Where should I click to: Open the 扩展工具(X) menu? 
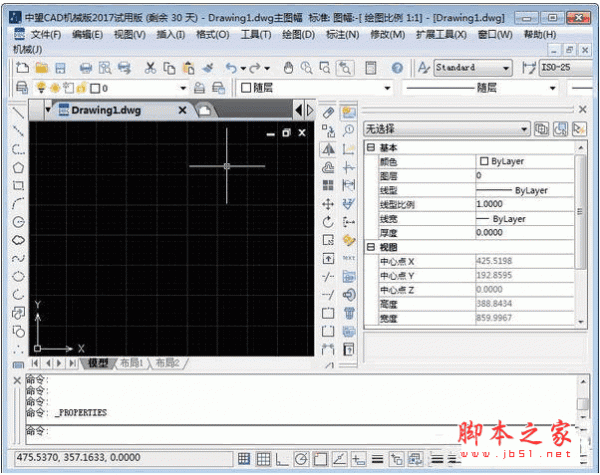pos(442,35)
